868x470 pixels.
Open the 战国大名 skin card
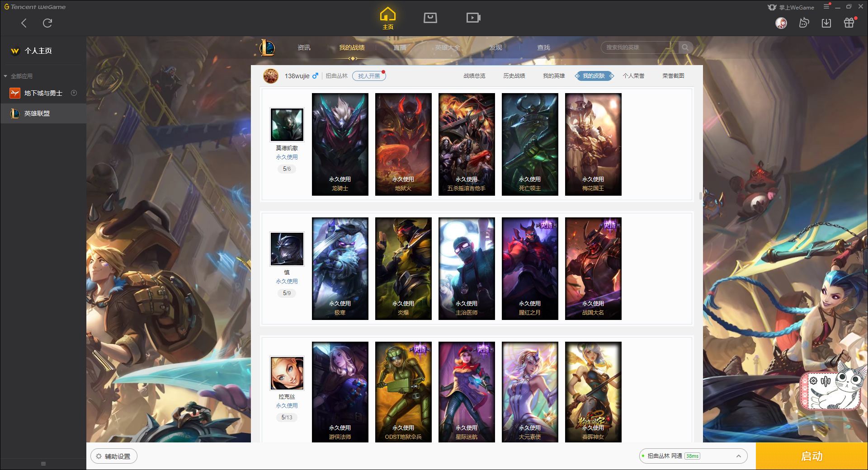point(593,268)
